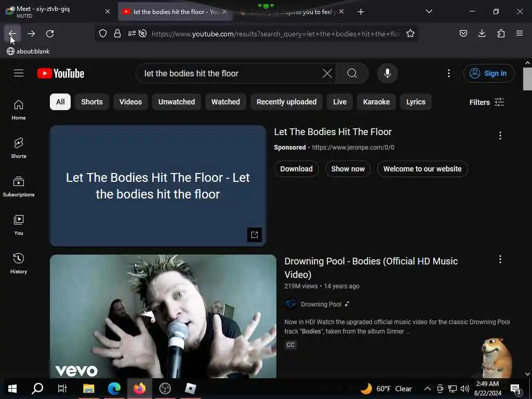Filter results by Videos chip
Image resolution: width=532 pixels, height=399 pixels.
130,102
